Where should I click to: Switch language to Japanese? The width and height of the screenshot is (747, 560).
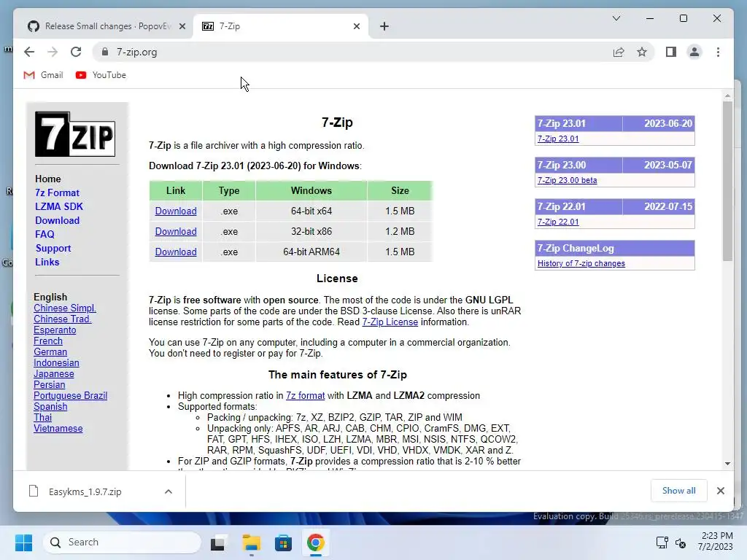point(54,374)
